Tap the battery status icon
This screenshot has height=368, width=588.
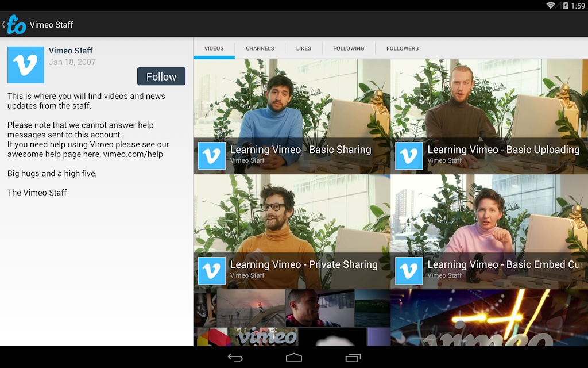(x=566, y=6)
